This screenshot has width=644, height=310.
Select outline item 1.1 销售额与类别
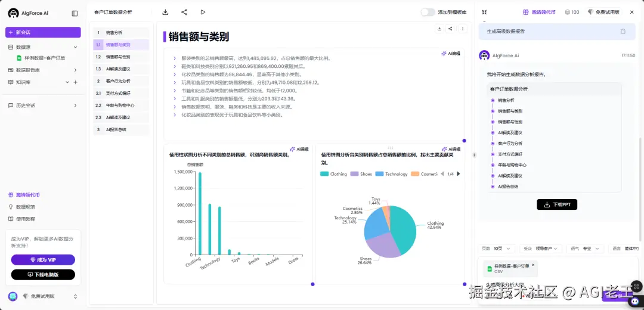[121, 45]
